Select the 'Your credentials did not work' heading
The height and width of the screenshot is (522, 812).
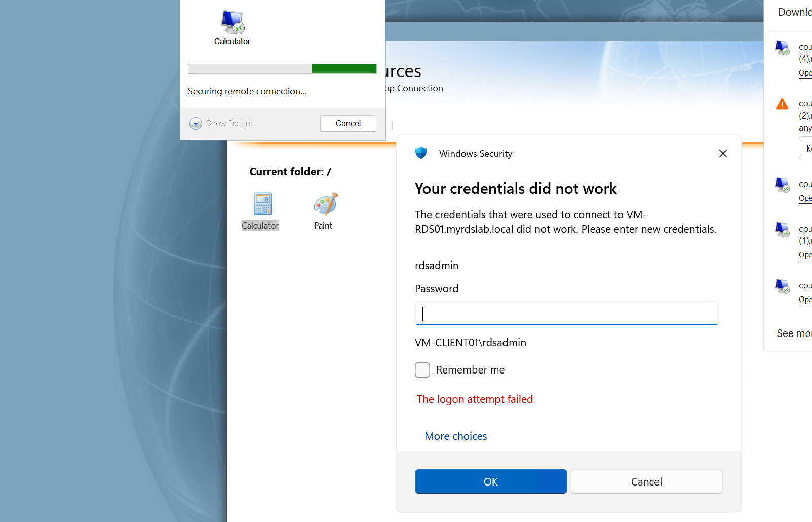516,189
